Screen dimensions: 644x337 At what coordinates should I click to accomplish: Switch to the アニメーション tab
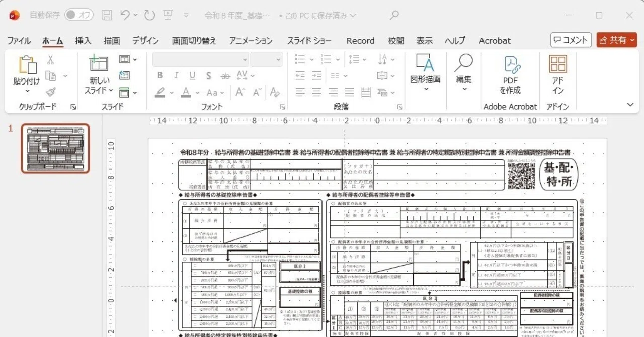[x=251, y=41]
